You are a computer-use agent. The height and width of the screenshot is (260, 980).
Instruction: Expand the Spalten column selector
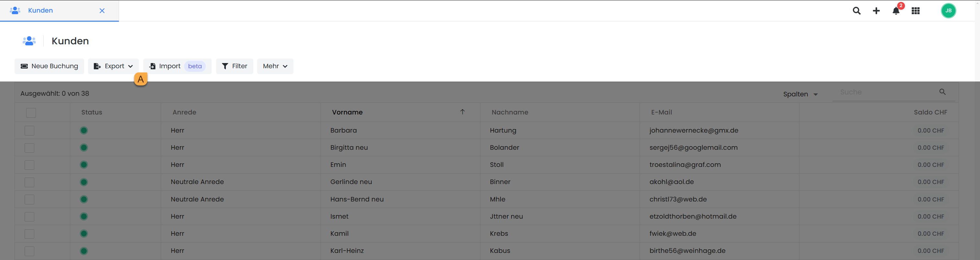800,94
